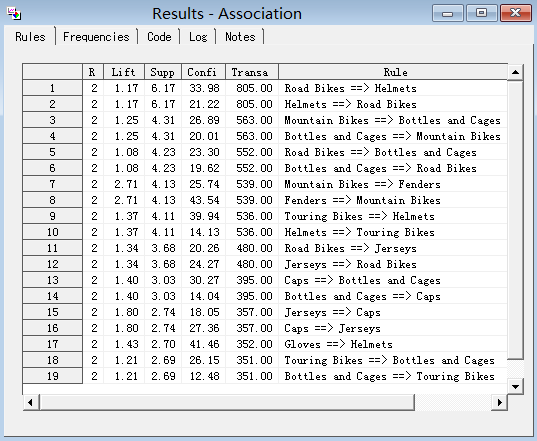Click the Confi column header
The image size is (537, 441).
click(x=203, y=72)
